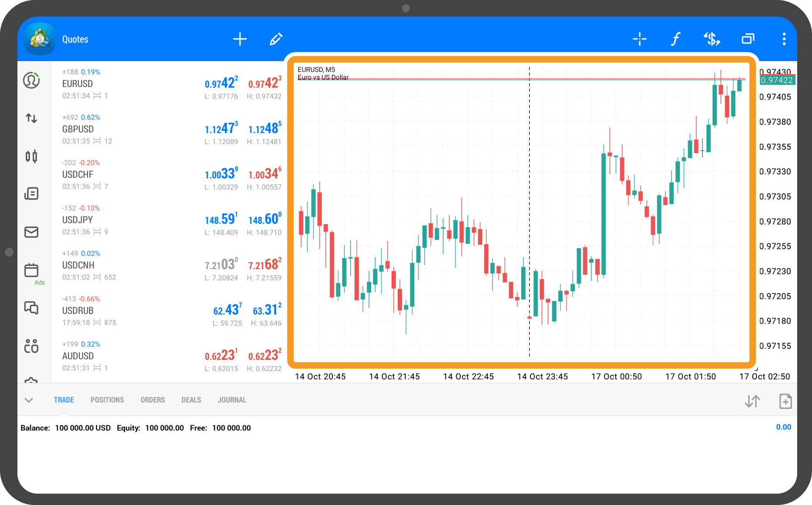Select the quotes arrows sidebar icon

31,118
